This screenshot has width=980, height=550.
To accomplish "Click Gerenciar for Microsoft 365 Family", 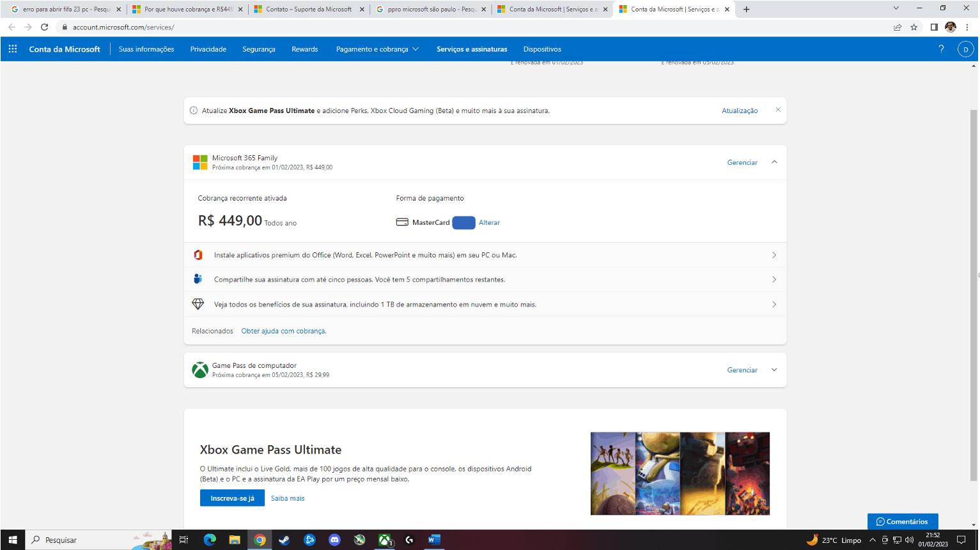I will tap(742, 162).
